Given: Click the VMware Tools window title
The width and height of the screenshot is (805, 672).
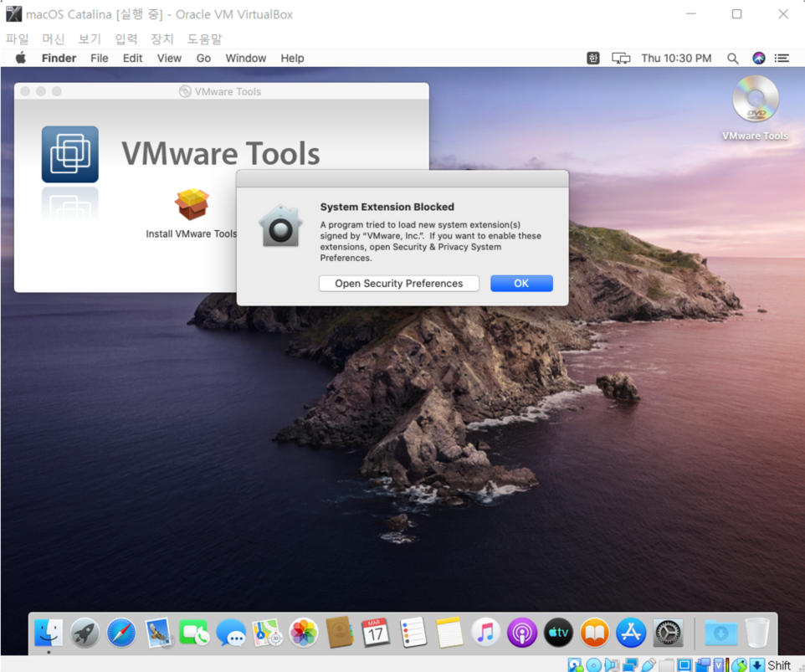Looking at the screenshot, I should click(228, 91).
